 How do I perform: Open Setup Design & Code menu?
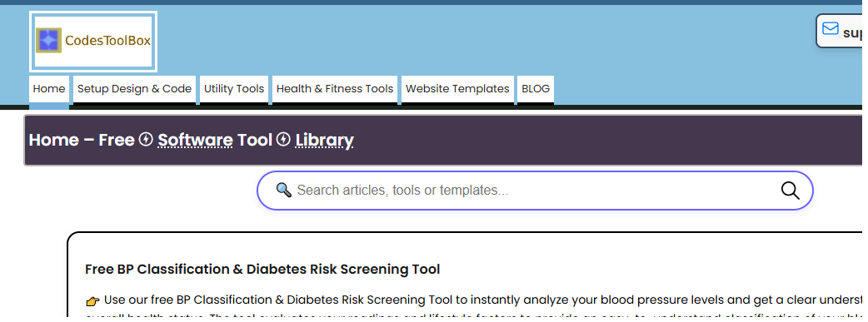pyautogui.click(x=134, y=89)
